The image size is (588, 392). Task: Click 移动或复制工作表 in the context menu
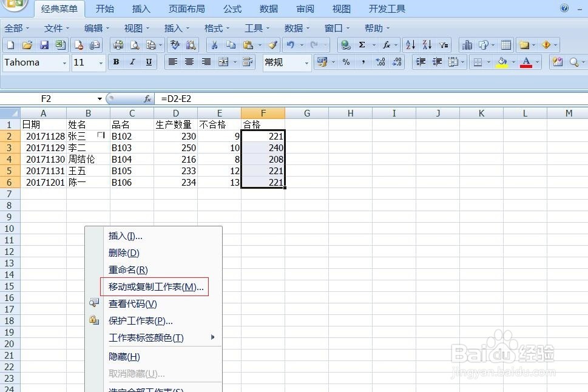click(x=154, y=286)
